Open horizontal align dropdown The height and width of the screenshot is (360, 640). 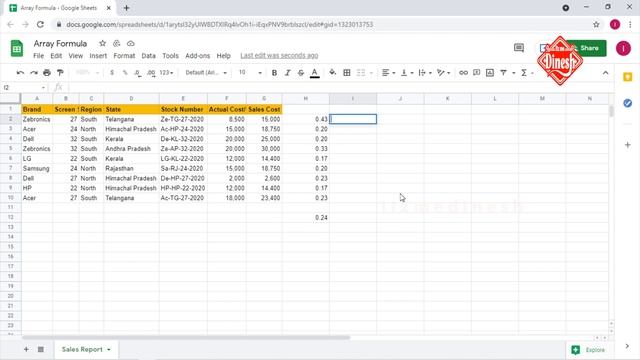[x=388, y=73]
